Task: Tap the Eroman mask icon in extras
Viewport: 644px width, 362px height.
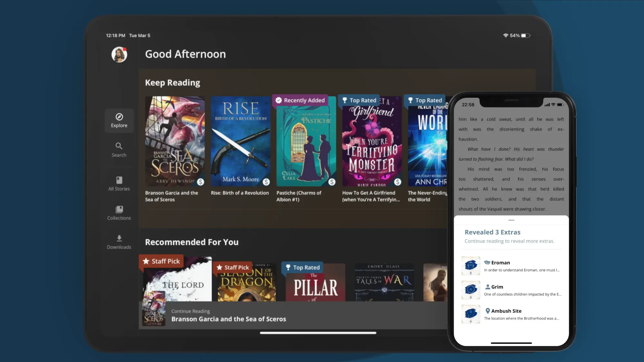Action: 487,263
